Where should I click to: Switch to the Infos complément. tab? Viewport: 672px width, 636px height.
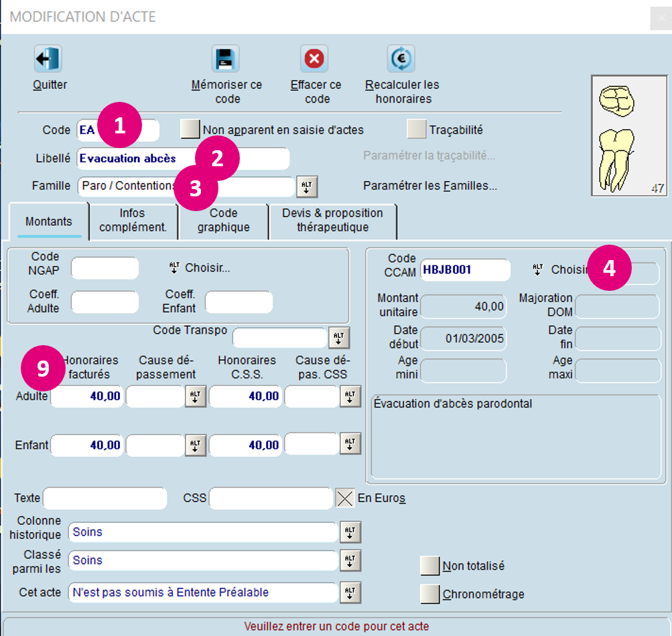pos(133,220)
